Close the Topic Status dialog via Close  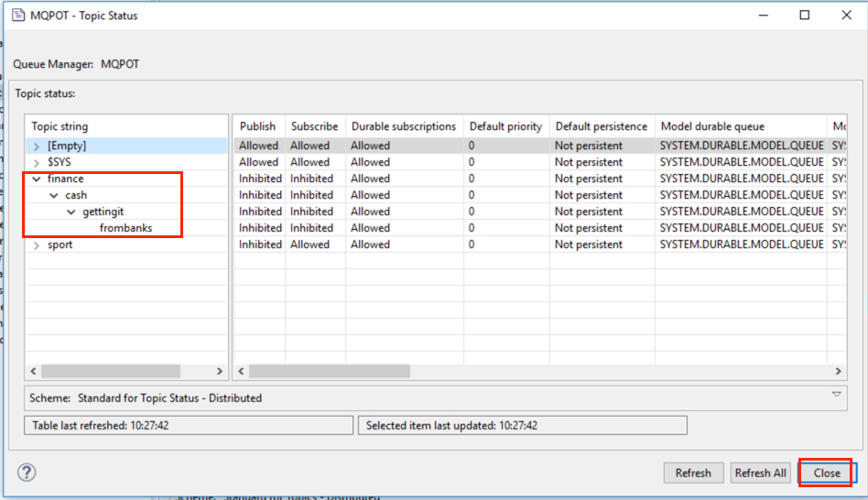(827, 473)
